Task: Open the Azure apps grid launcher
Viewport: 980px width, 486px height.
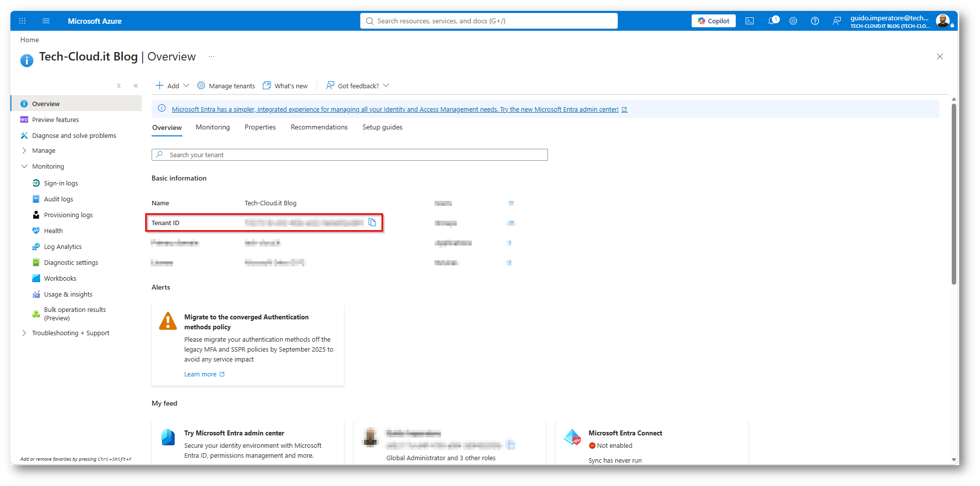Action: click(x=22, y=21)
